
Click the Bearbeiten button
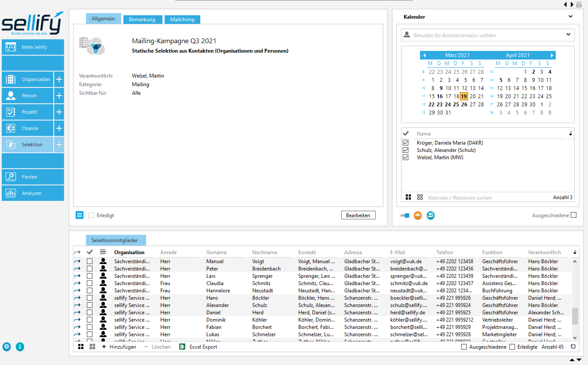coord(358,215)
